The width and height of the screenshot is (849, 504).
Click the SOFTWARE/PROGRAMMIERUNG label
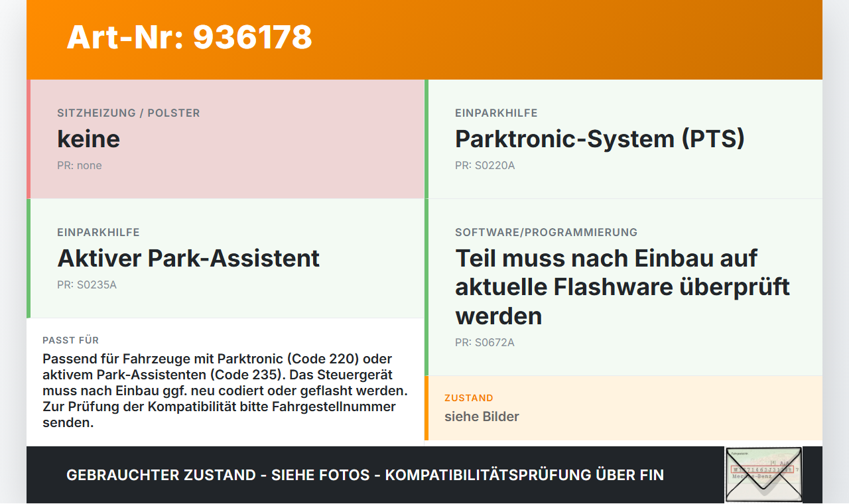coord(547,233)
